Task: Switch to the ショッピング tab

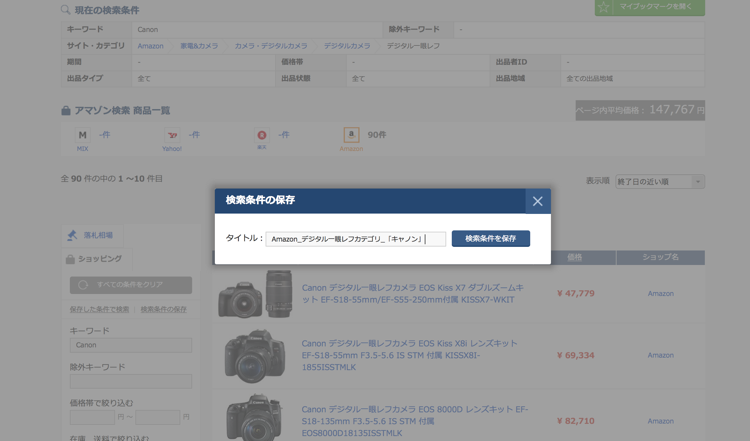Action: coord(99,259)
